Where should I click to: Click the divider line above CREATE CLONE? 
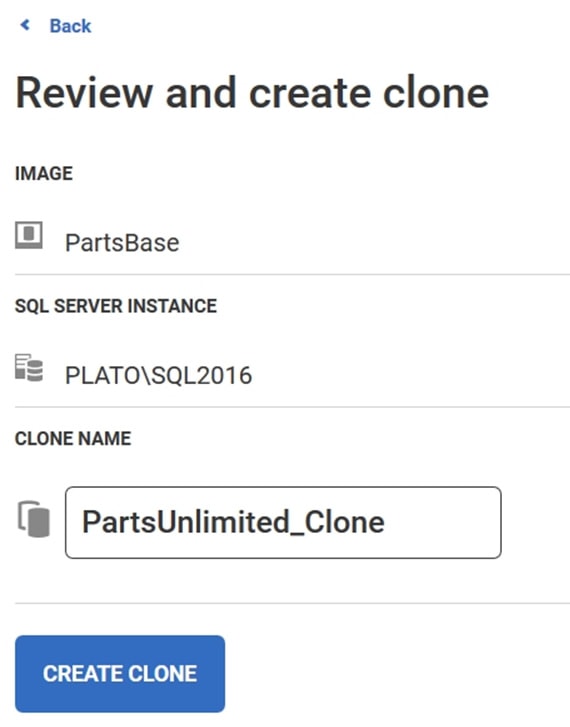[292, 604]
